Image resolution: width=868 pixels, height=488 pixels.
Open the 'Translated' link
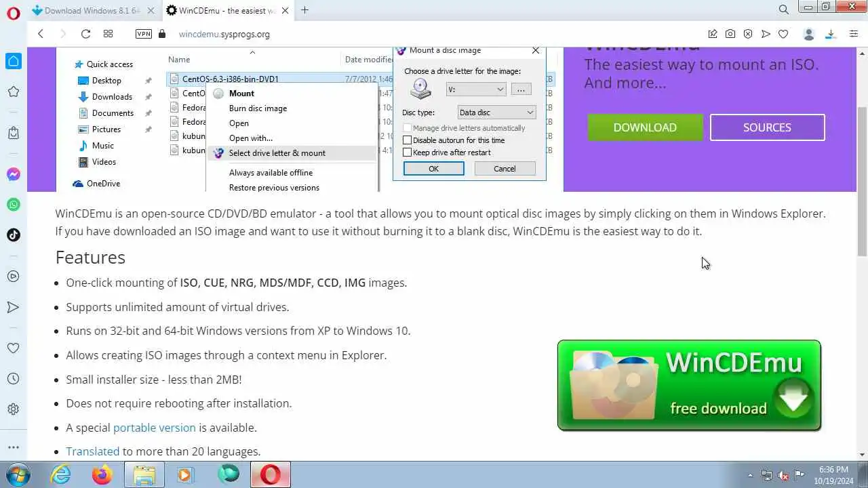(x=93, y=451)
